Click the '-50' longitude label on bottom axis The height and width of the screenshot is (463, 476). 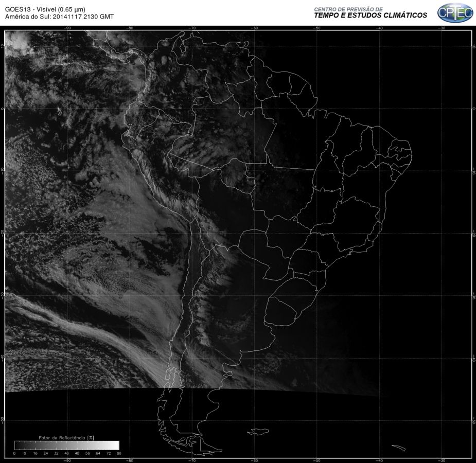coord(316,460)
